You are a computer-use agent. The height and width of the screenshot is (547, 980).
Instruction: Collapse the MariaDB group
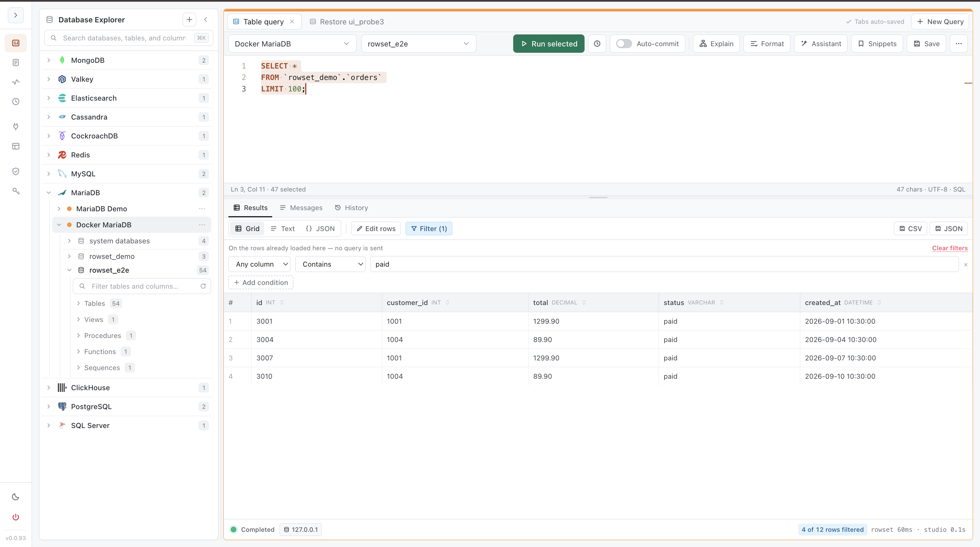[49, 193]
